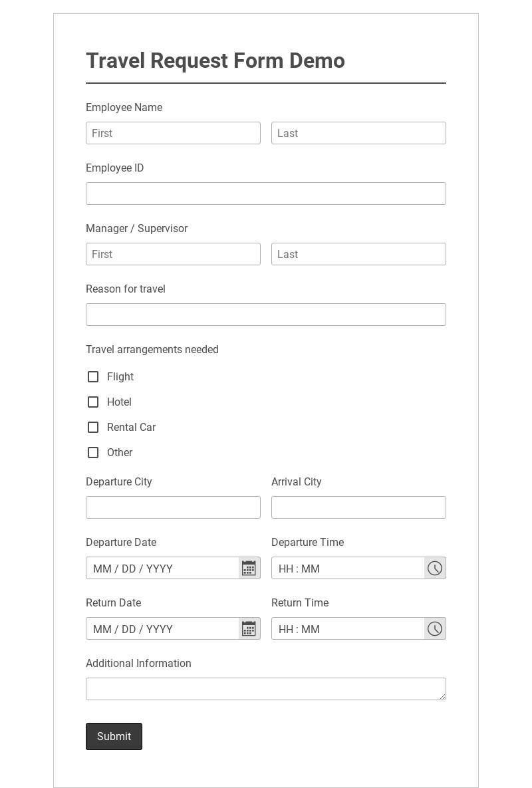The image size is (532, 788).
Task: Open the Departure Date calendar picker icon
Action: [x=249, y=569]
